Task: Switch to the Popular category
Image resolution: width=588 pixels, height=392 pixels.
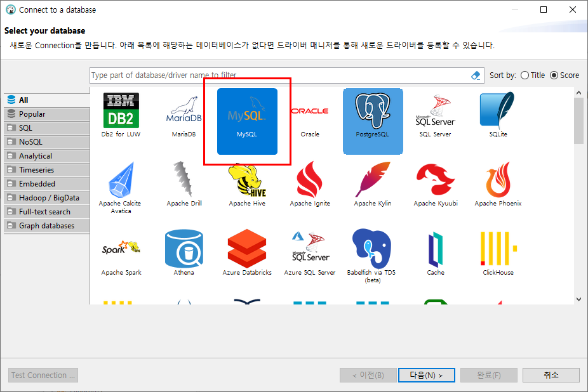Action: click(x=47, y=114)
